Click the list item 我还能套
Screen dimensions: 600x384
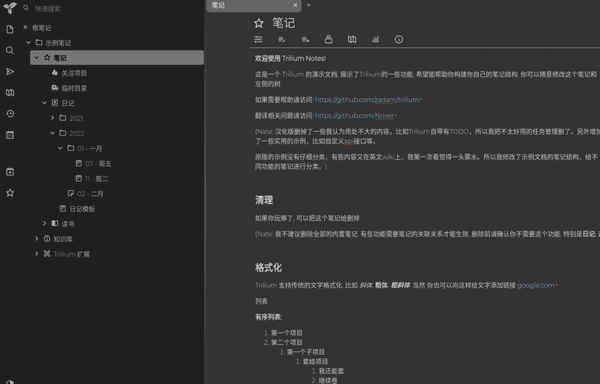pos(331,371)
